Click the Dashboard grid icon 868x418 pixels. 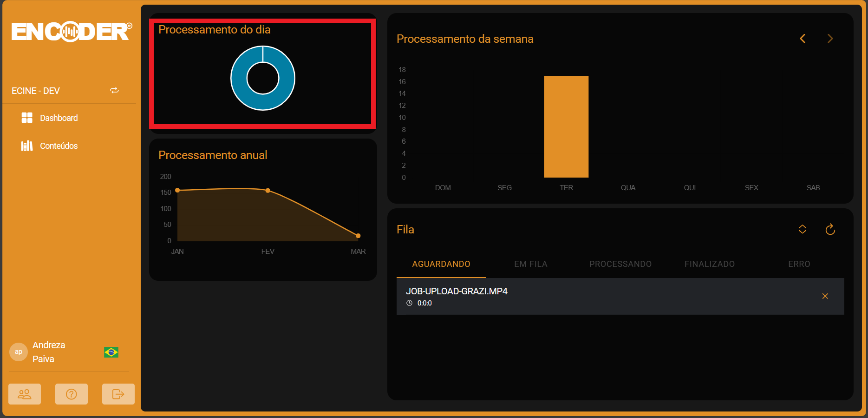pos(27,118)
